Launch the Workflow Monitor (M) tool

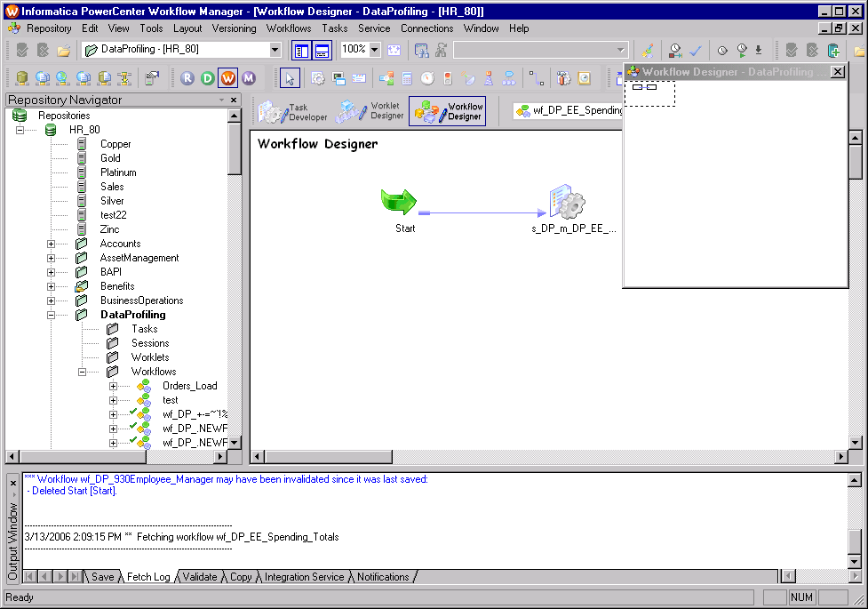[x=249, y=78]
